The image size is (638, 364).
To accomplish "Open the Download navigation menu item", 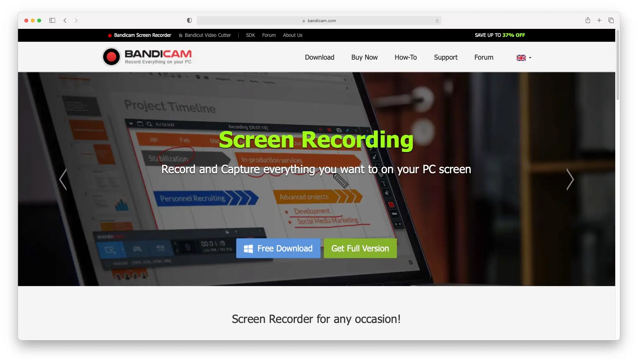I will click(319, 57).
